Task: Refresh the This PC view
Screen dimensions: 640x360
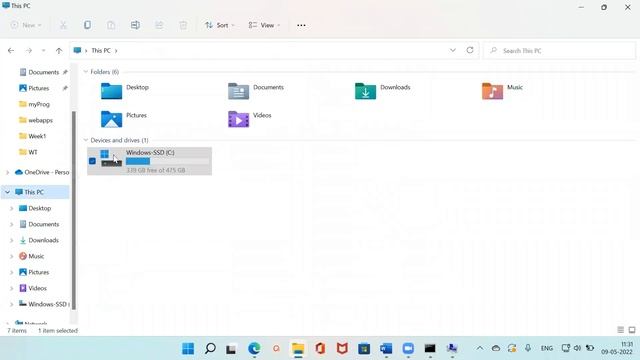Action: 470,50
